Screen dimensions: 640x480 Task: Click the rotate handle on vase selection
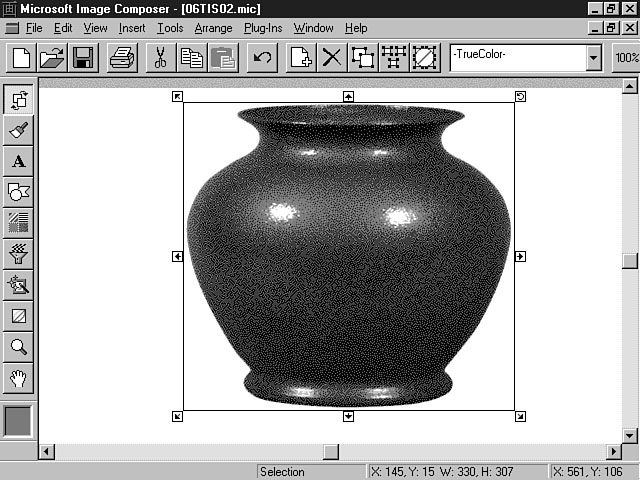pos(520,96)
